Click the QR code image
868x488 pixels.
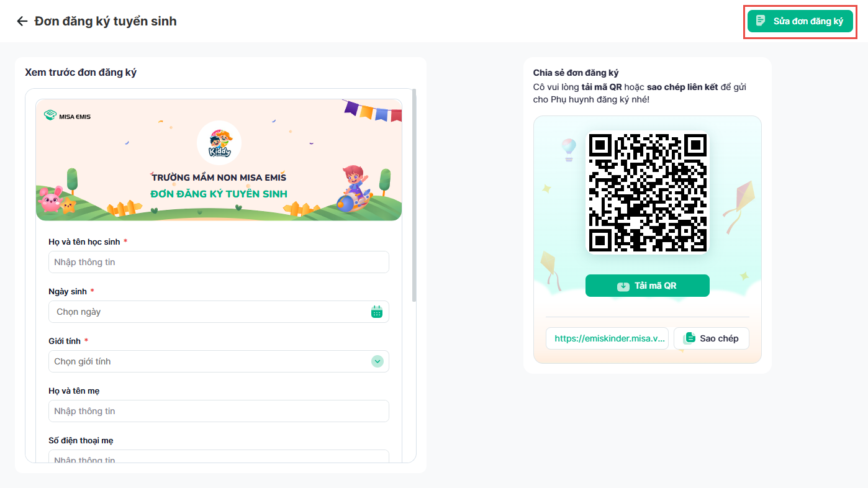(648, 192)
